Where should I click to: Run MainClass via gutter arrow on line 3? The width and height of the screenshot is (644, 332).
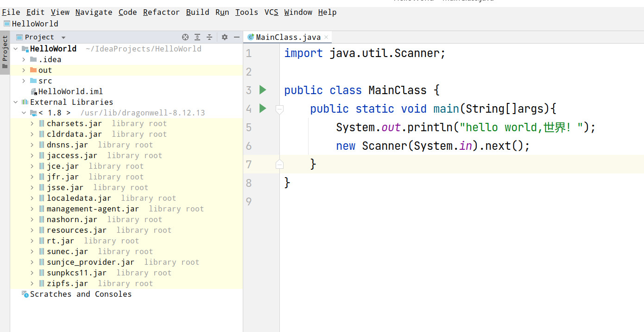point(263,89)
